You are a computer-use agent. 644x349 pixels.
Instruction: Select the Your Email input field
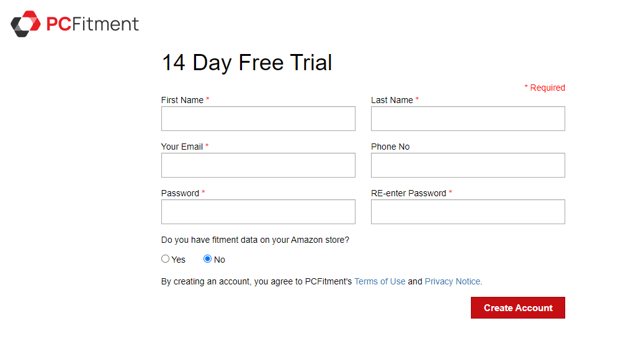[x=258, y=165]
